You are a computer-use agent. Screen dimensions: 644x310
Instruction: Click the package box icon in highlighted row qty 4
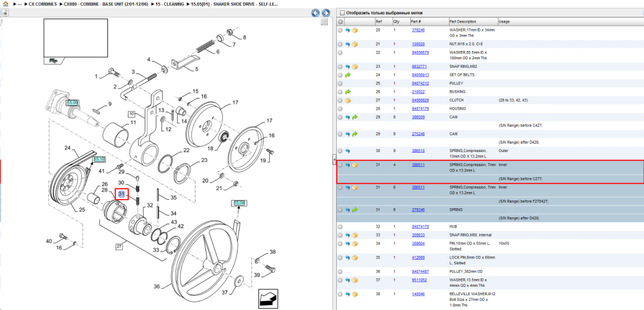click(x=354, y=165)
